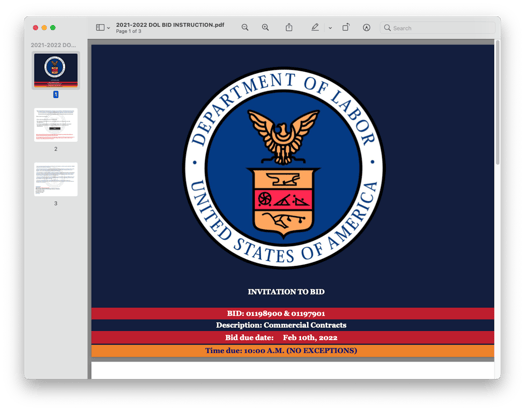Select the page 2 thumbnail
The image size is (525, 411).
click(56, 125)
